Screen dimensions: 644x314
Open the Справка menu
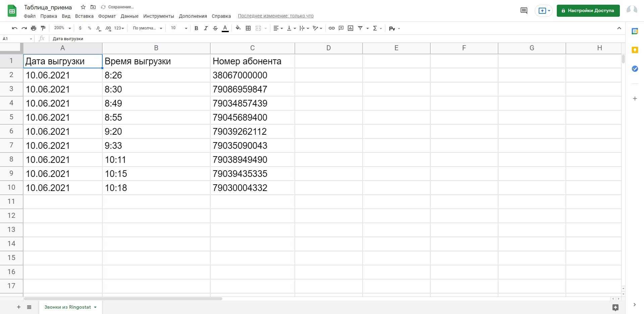click(221, 16)
